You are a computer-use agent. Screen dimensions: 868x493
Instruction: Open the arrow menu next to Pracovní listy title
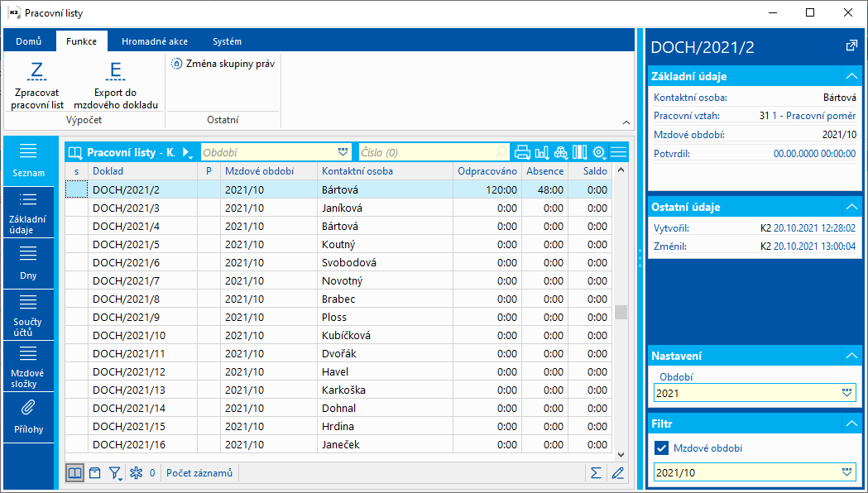(186, 152)
